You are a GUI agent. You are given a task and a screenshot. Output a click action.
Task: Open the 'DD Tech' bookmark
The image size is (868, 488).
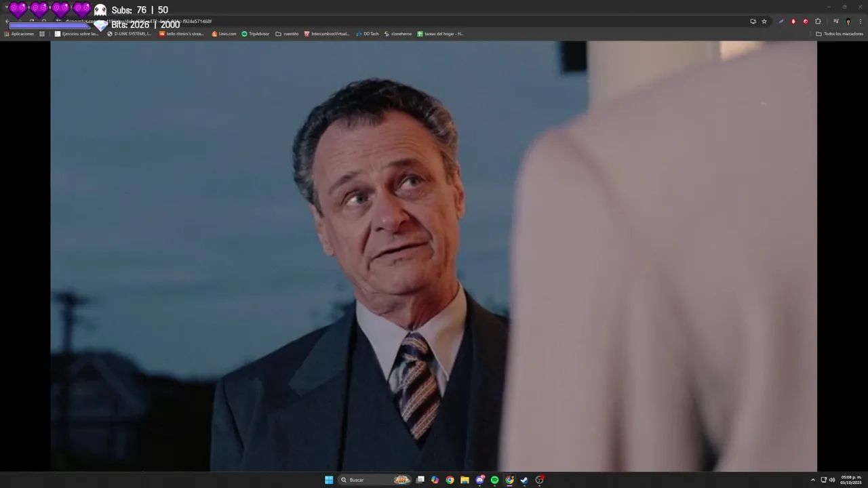(368, 34)
